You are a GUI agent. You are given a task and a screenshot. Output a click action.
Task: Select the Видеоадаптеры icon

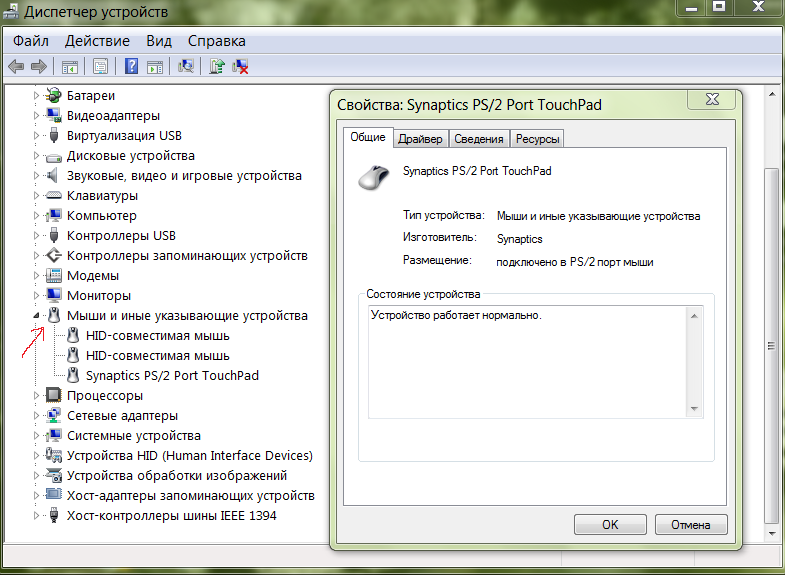[x=54, y=115]
